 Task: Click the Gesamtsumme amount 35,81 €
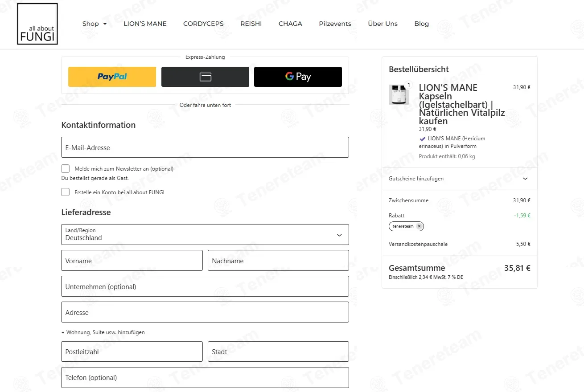(x=517, y=268)
